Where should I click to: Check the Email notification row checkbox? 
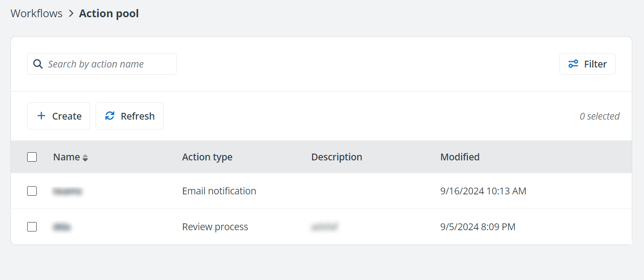32,191
